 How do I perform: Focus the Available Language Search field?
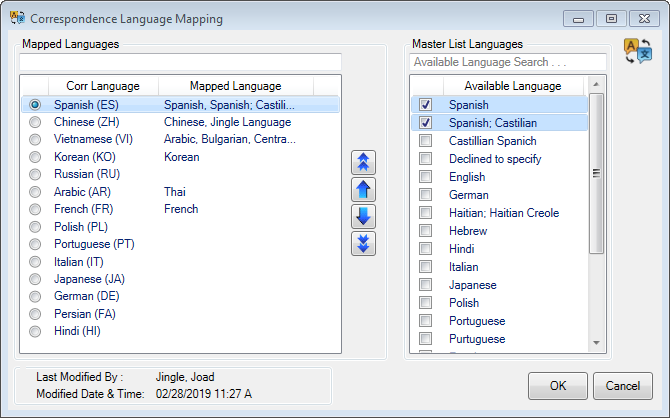tap(508, 62)
